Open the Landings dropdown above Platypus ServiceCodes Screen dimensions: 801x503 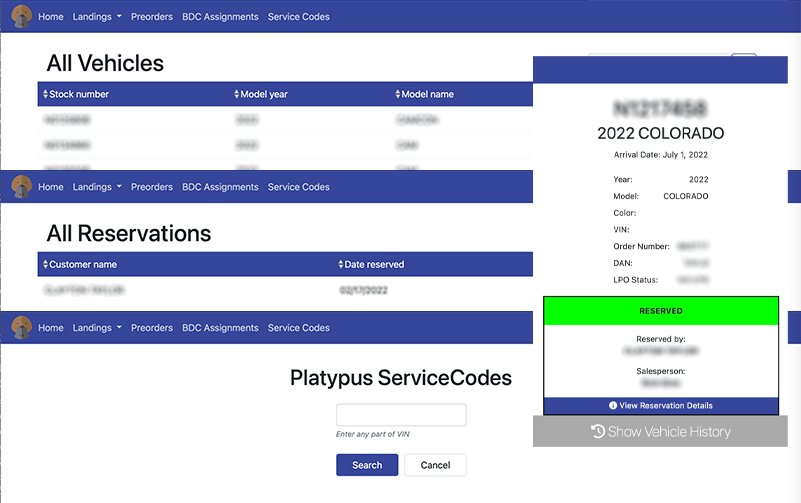click(x=97, y=328)
